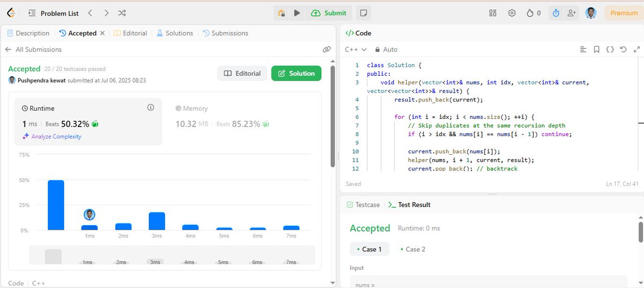644x288 pixels.
Task: Select the Case 2 tab
Action: (x=413, y=249)
